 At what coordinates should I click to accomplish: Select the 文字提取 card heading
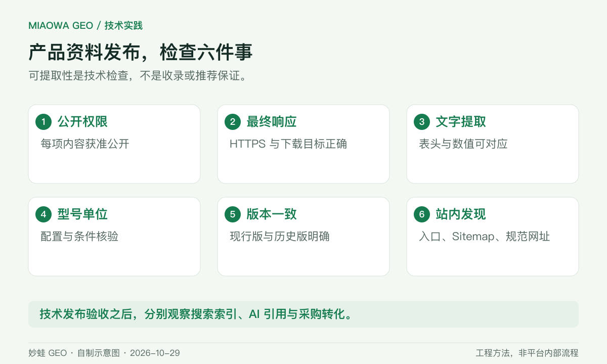coord(461,122)
